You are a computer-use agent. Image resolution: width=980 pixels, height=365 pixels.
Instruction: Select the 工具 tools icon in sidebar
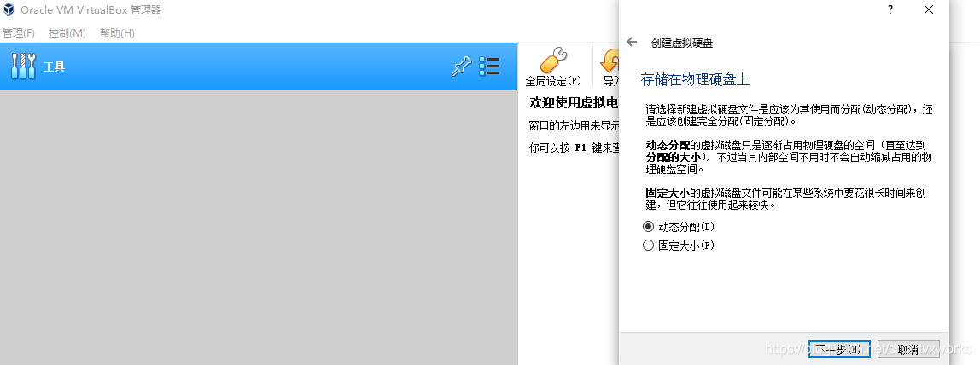[24, 67]
